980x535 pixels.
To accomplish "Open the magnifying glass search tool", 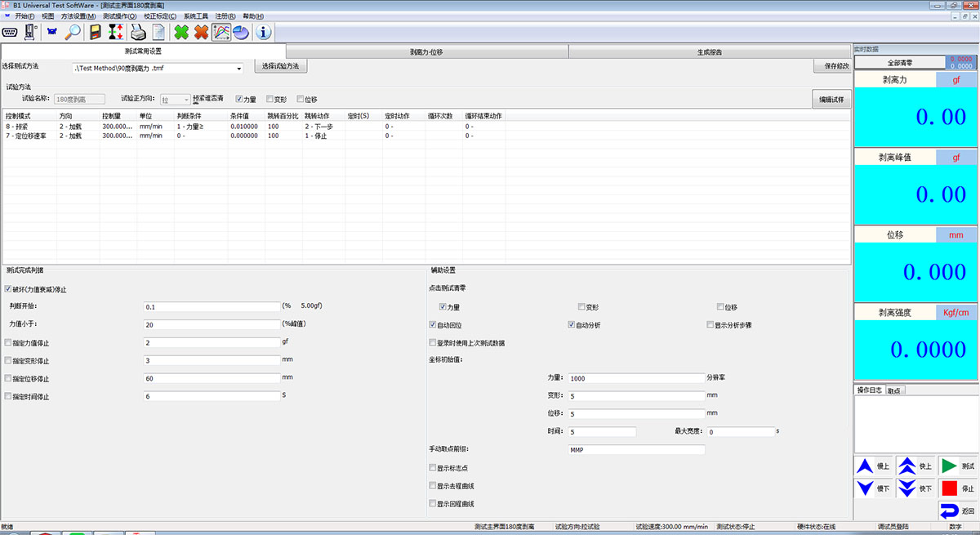I will (73, 33).
